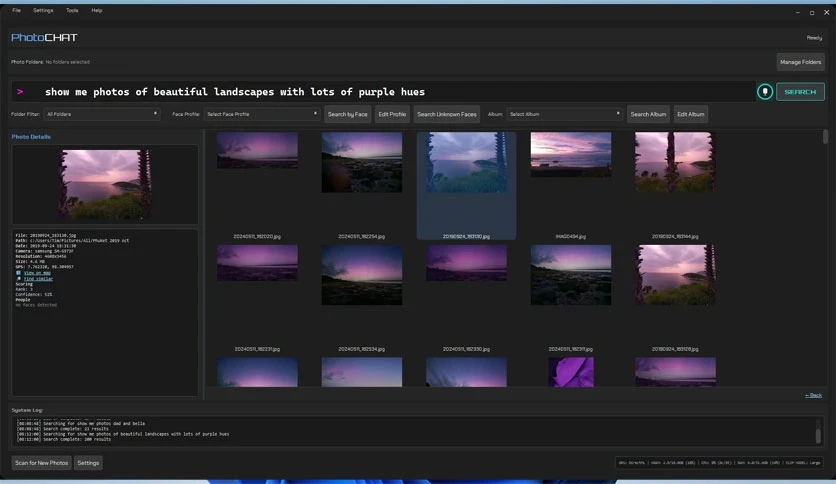Click the Photo Details heading
Screen dimensions: 836x484
point(31,137)
